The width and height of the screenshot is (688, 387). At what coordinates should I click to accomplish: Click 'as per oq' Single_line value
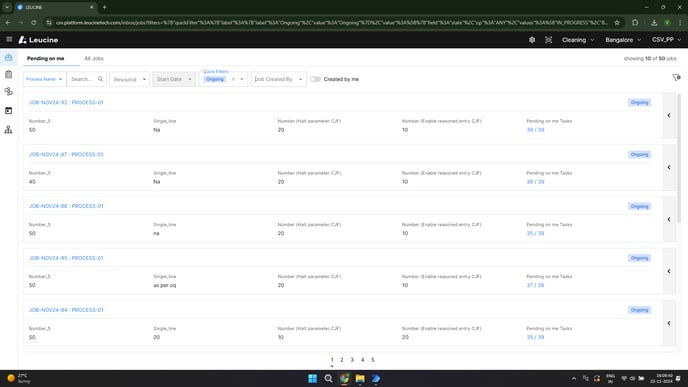[x=165, y=285]
